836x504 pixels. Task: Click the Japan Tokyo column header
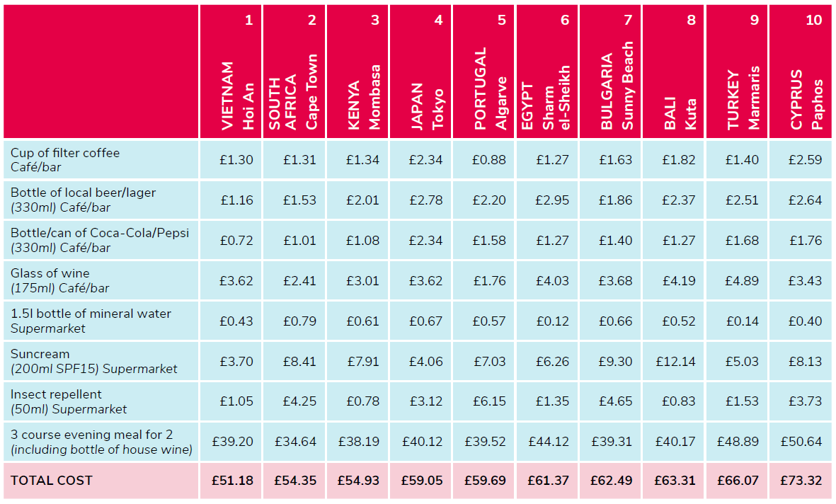pyautogui.click(x=428, y=106)
